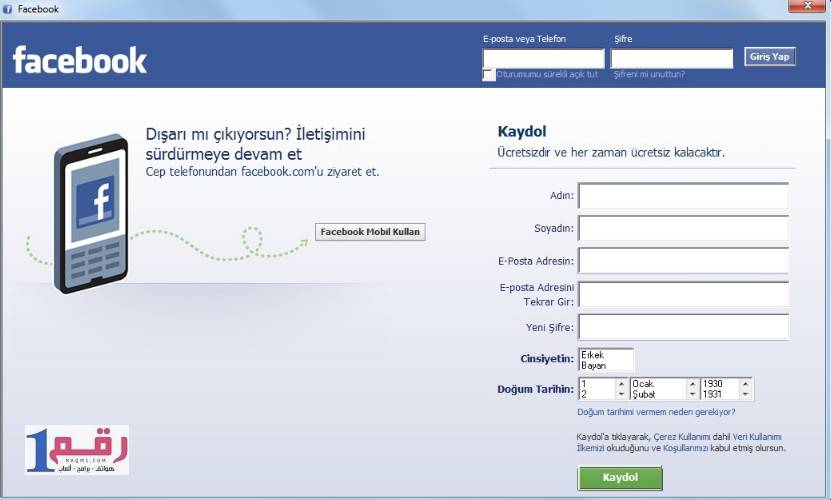Open the 'Şifreni mi unuttun?' link
831x500 pixels.
pos(649,75)
